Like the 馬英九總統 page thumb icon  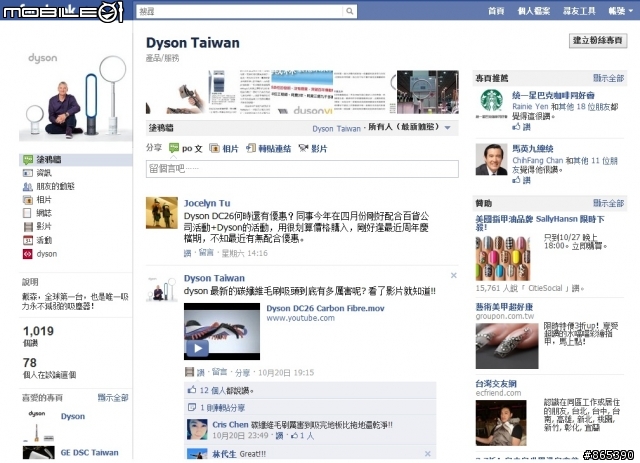516,180
